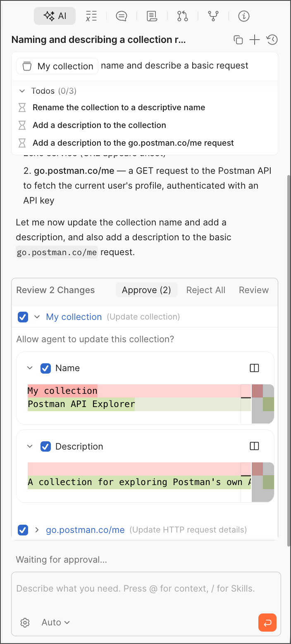Uncheck the My collection change checkbox
The image size is (291, 644).
tap(23, 317)
